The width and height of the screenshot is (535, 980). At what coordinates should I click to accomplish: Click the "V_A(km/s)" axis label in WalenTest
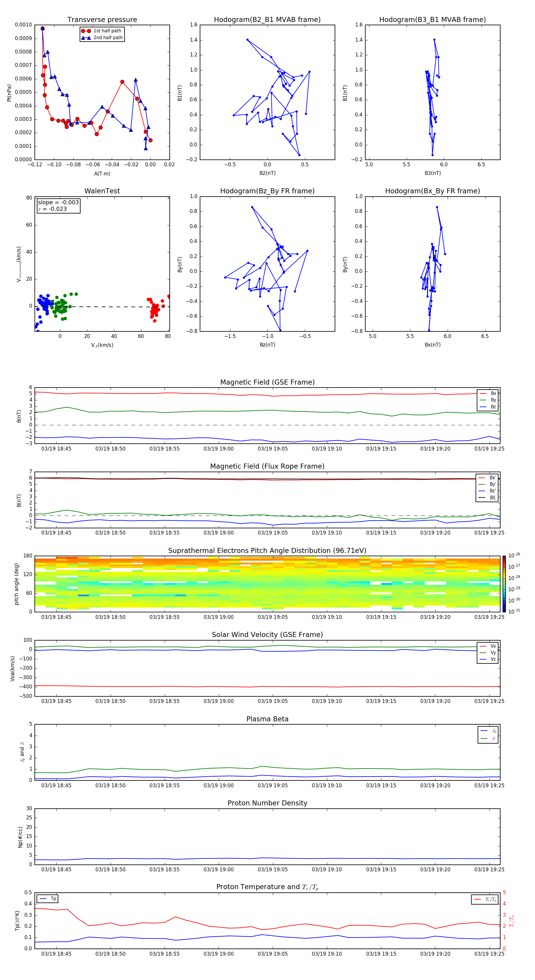pos(102,345)
